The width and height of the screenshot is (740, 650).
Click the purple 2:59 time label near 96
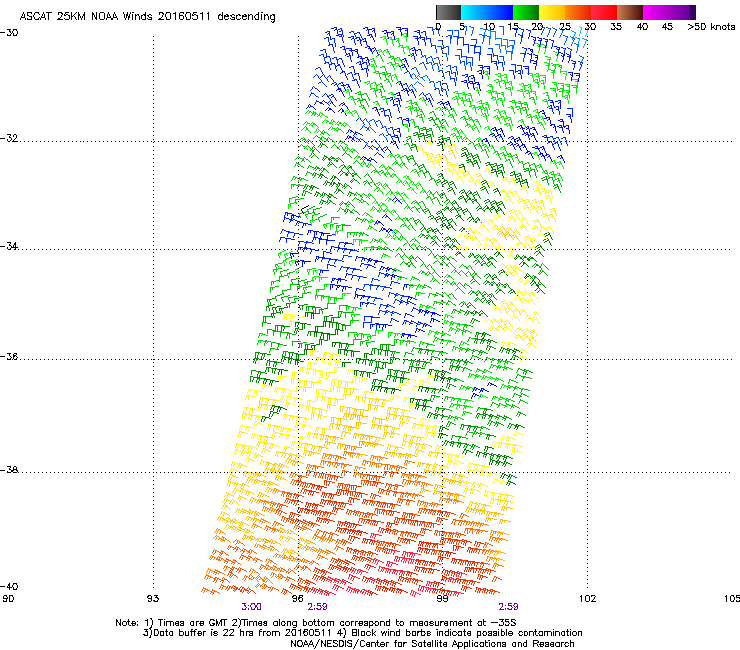[x=317, y=607]
